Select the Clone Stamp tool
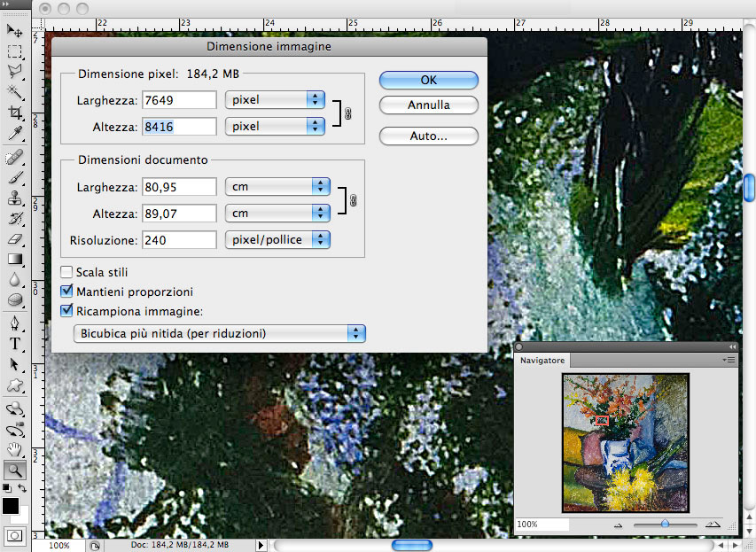756x552 pixels. pyautogui.click(x=14, y=198)
